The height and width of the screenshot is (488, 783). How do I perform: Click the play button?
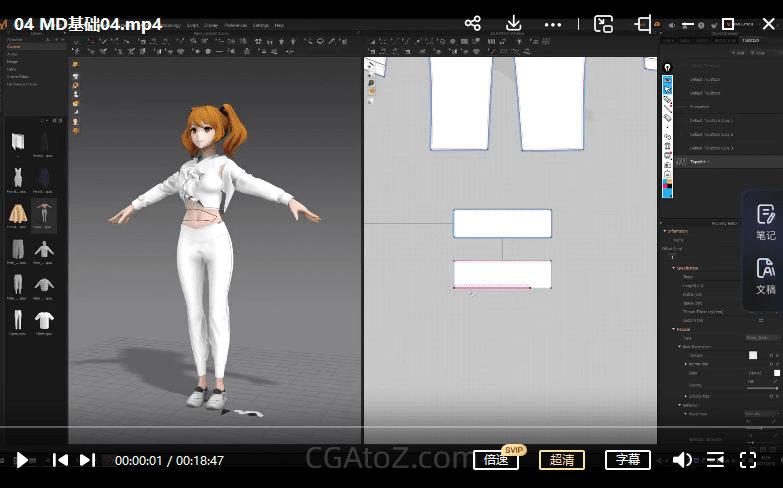tap(21, 460)
